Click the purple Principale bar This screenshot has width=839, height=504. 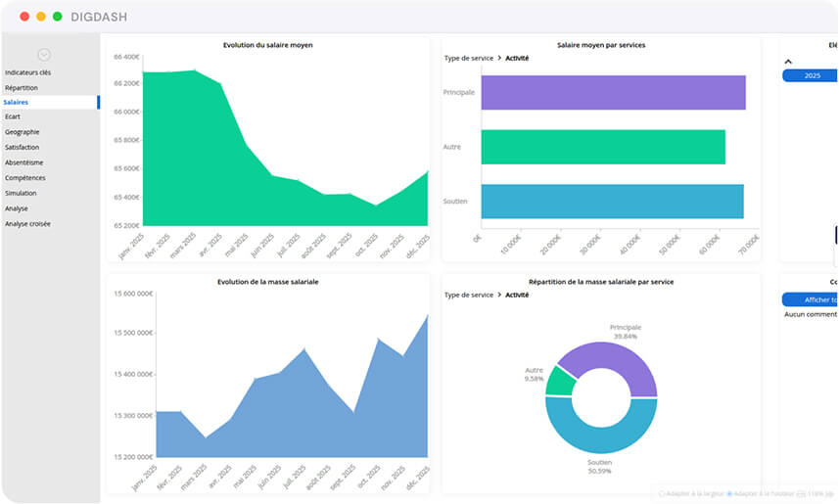click(x=613, y=93)
